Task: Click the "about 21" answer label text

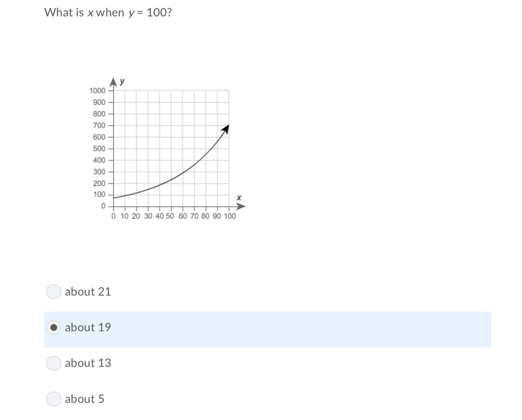Action: point(88,292)
